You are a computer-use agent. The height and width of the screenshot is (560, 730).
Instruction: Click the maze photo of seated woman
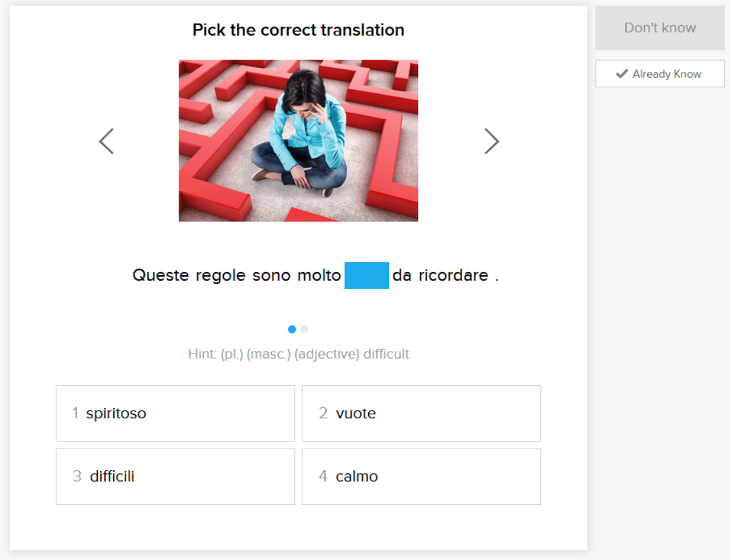click(298, 141)
